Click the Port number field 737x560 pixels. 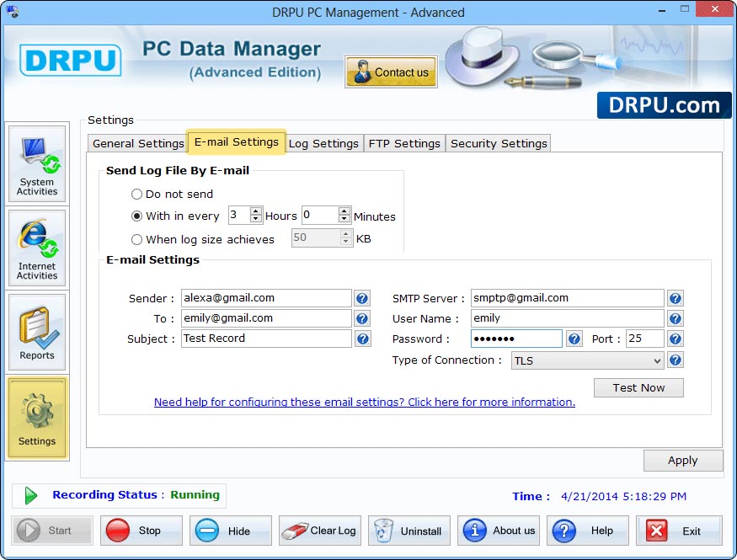pos(645,339)
